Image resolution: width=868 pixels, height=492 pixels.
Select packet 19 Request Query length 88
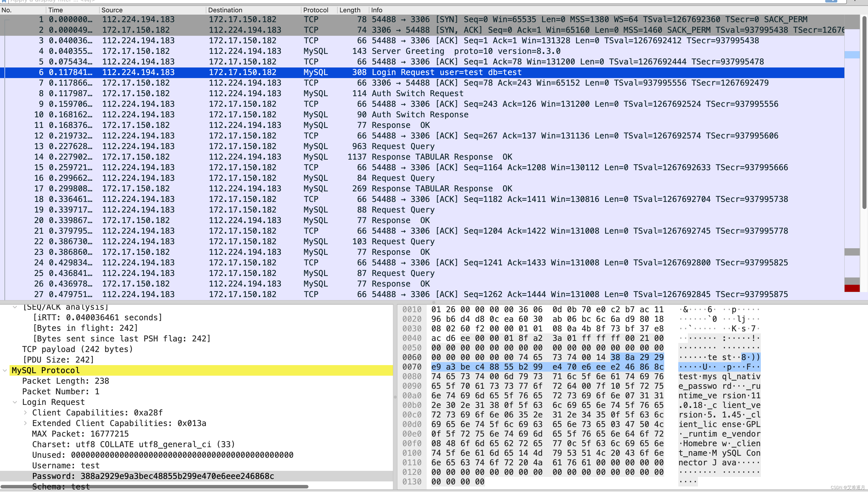coord(422,210)
